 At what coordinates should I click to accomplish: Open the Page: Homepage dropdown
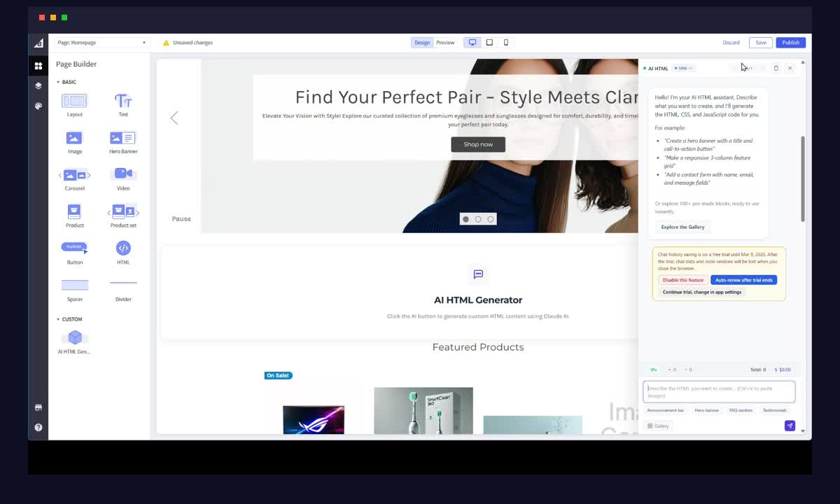pyautogui.click(x=101, y=42)
